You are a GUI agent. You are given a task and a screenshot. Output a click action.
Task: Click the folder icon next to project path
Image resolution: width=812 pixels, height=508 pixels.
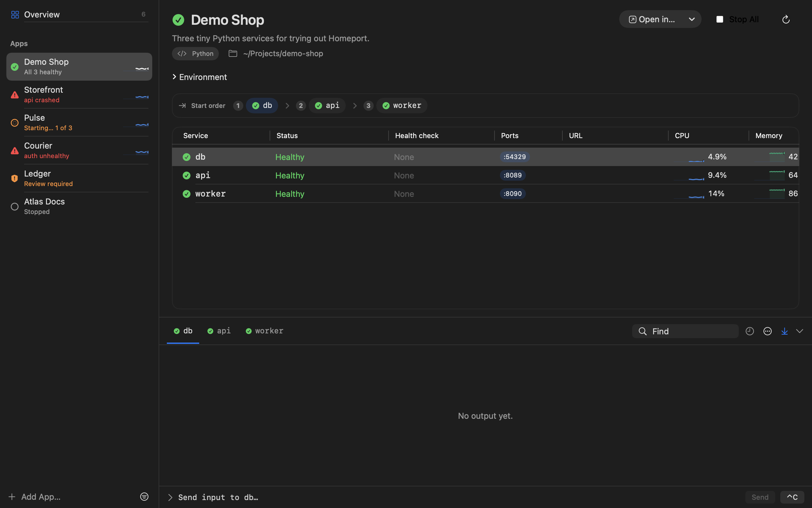point(233,53)
